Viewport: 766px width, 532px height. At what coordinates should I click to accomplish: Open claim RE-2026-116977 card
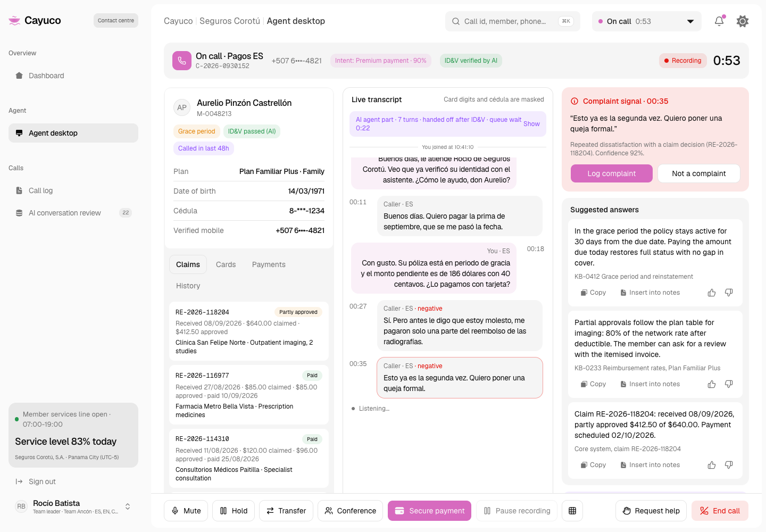[249, 395]
